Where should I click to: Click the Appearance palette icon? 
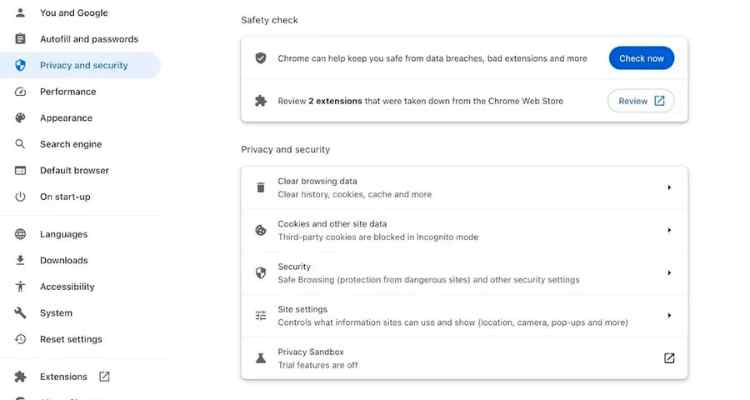20,118
